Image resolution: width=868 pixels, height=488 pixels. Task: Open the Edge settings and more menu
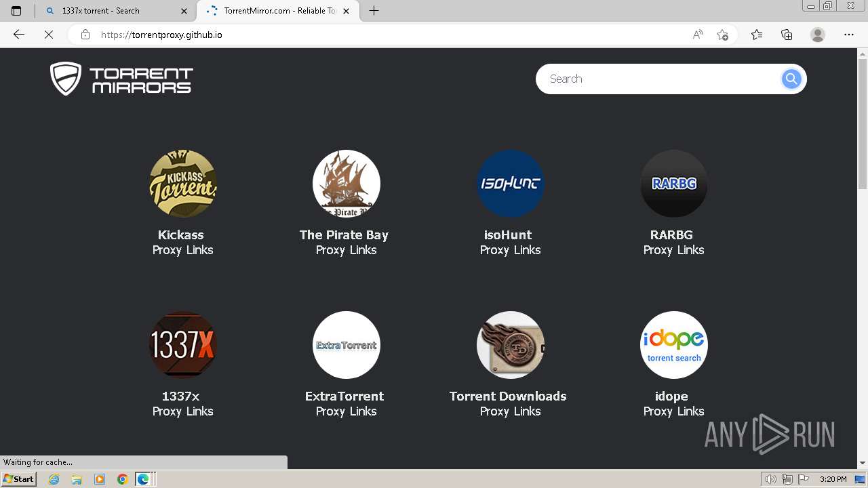click(x=849, y=35)
